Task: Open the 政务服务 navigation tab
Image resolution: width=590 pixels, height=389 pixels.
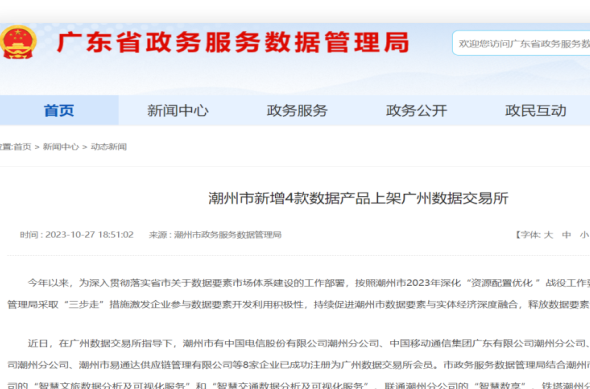Action: (x=297, y=110)
